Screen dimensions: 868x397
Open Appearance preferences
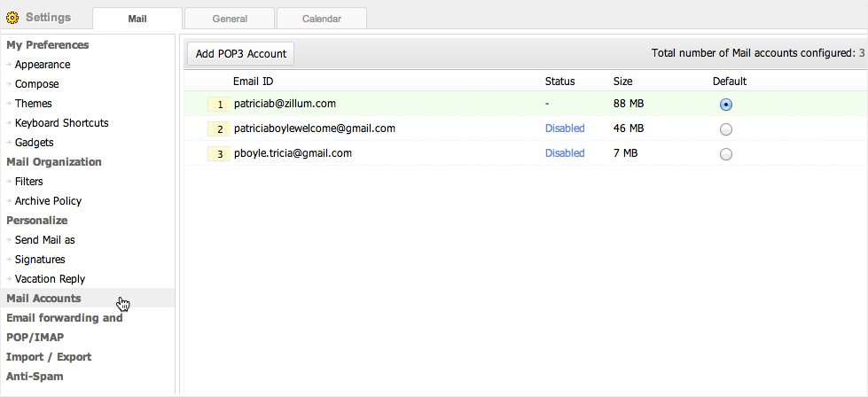tap(43, 65)
